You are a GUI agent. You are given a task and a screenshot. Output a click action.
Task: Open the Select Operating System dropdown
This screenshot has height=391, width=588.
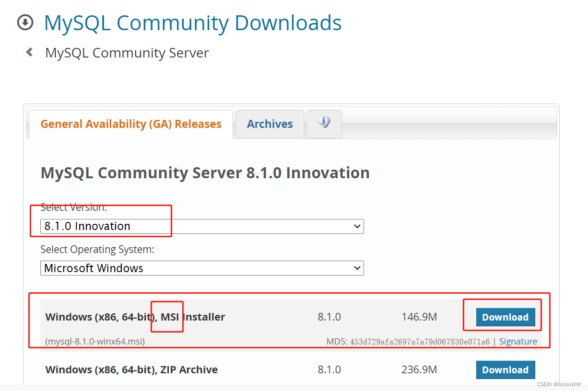(202, 268)
